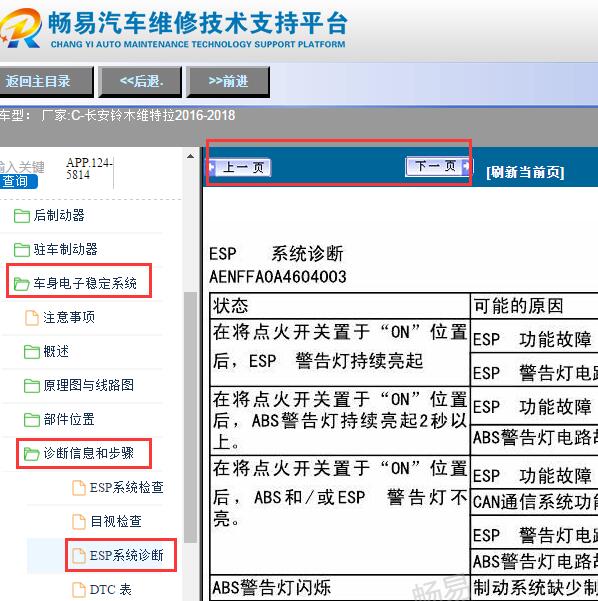Click the 返回主目录 button

point(45,82)
